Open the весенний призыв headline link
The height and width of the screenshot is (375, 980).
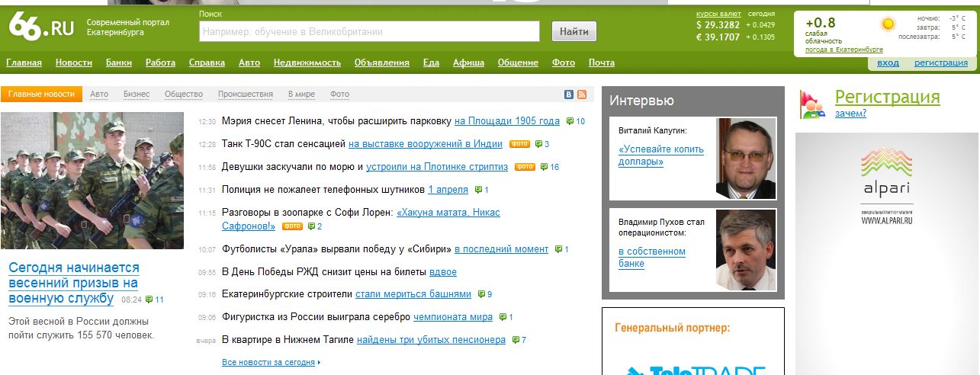click(74, 283)
